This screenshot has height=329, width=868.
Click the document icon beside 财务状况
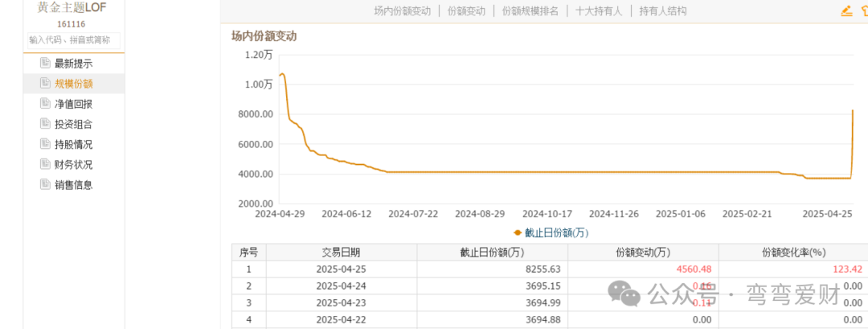[45, 164]
